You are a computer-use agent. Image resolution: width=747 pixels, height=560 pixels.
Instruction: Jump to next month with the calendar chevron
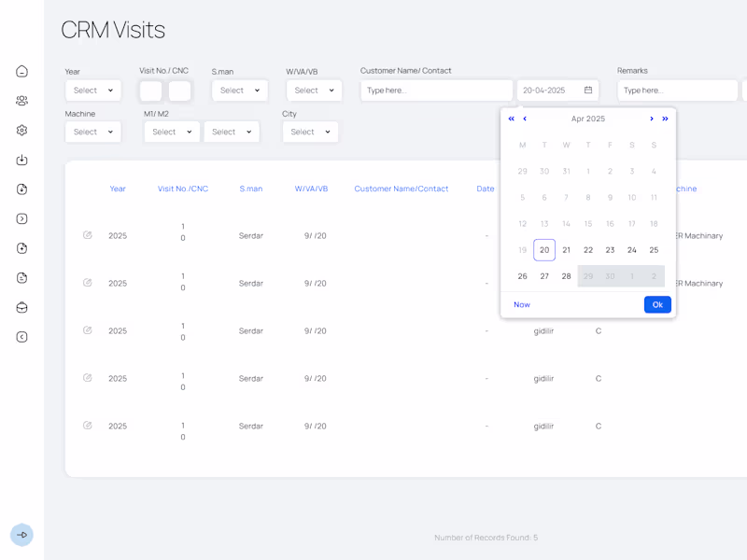pos(652,119)
